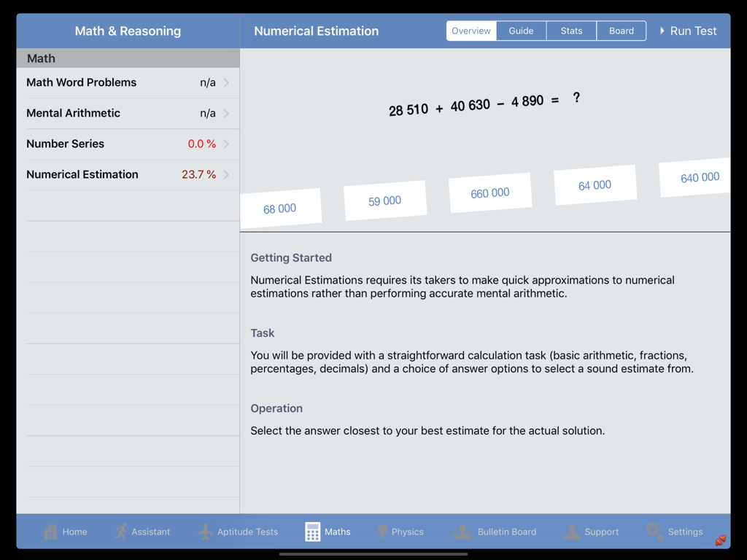The image size is (747, 560).
Task: Switch to the Guide tab
Action: [522, 31]
